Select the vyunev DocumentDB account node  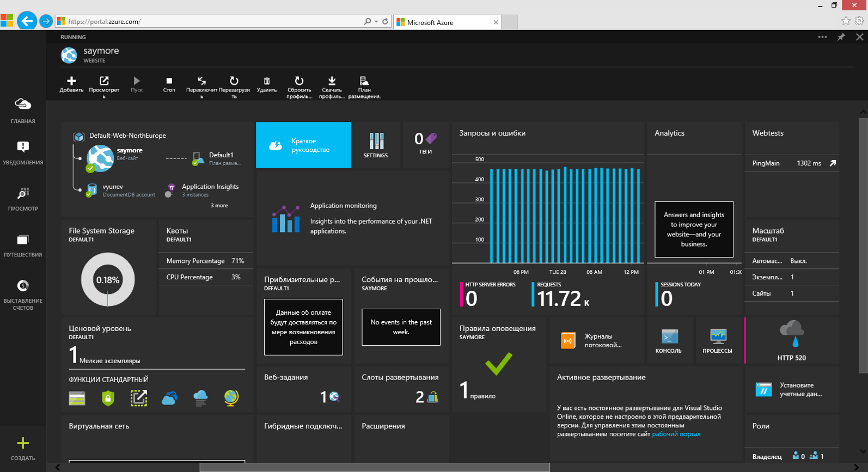pyautogui.click(x=121, y=190)
